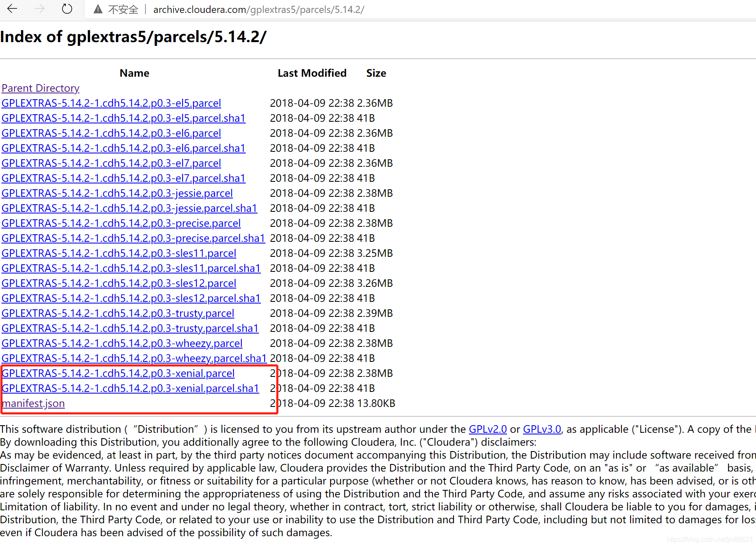The image size is (756, 547).
Task: Click the Size column header
Action: (376, 73)
